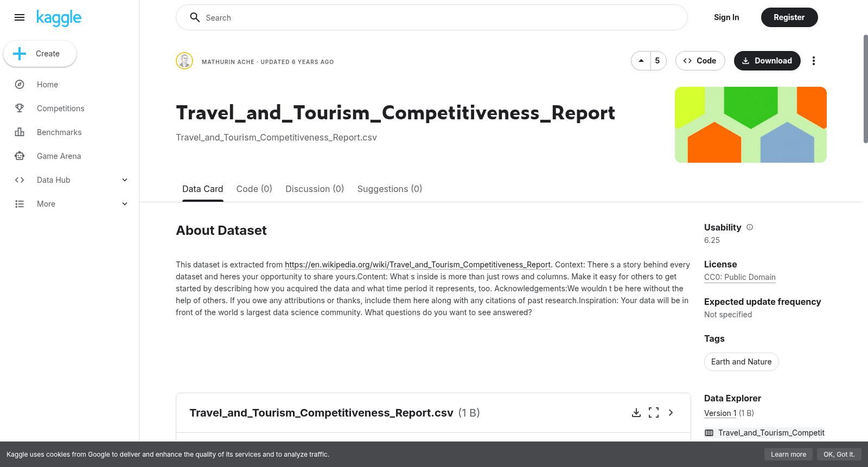Click the dataset hexagon cover image
This screenshot has width=868, height=467.
(751, 125)
